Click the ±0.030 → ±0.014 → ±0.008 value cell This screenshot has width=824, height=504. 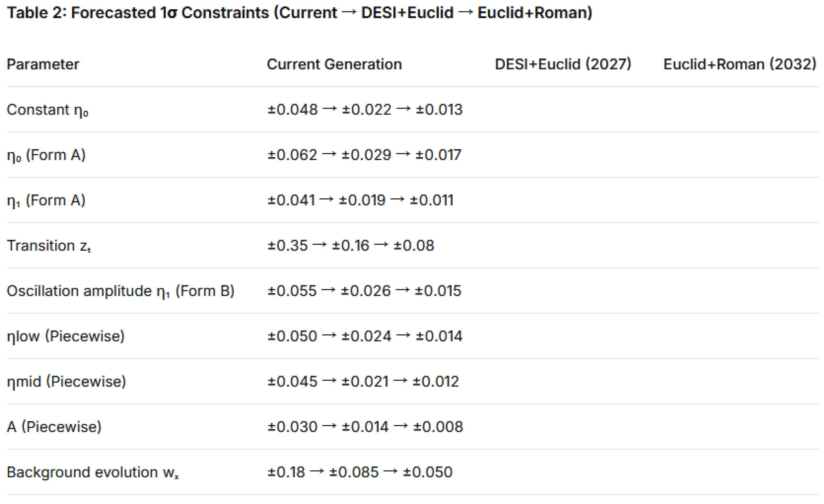365,427
